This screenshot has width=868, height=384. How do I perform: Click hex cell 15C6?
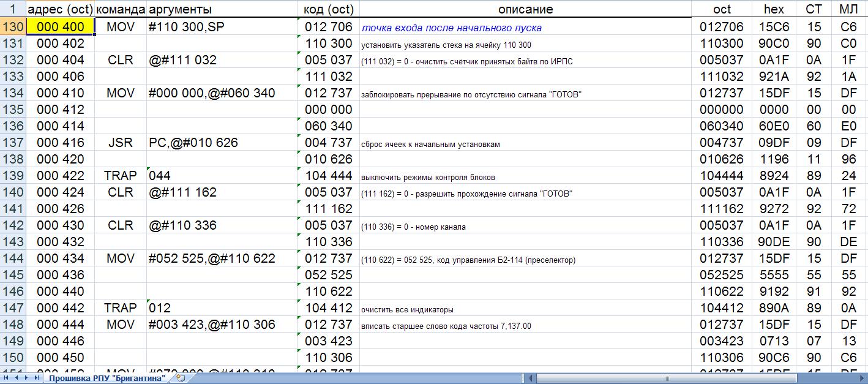tap(774, 27)
